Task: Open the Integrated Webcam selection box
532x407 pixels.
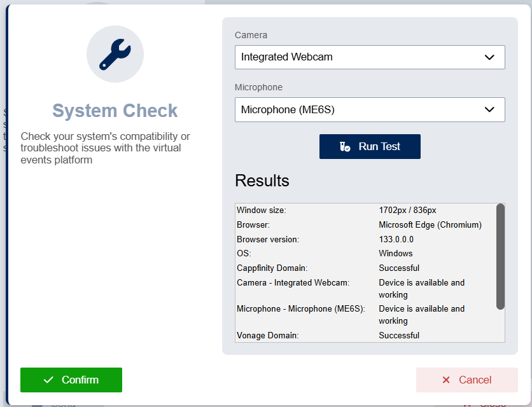Action: pyautogui.click(x=356, y=57)
